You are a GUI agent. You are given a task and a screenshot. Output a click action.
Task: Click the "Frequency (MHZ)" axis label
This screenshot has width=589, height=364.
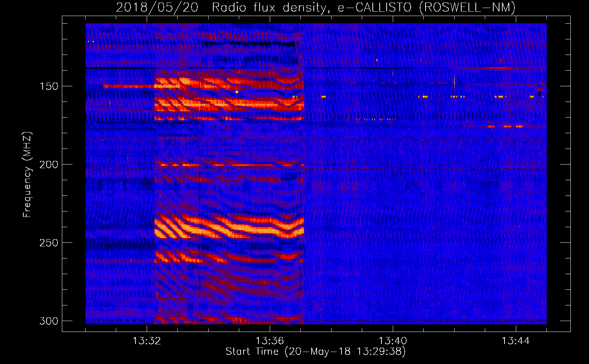click(27, 174)
